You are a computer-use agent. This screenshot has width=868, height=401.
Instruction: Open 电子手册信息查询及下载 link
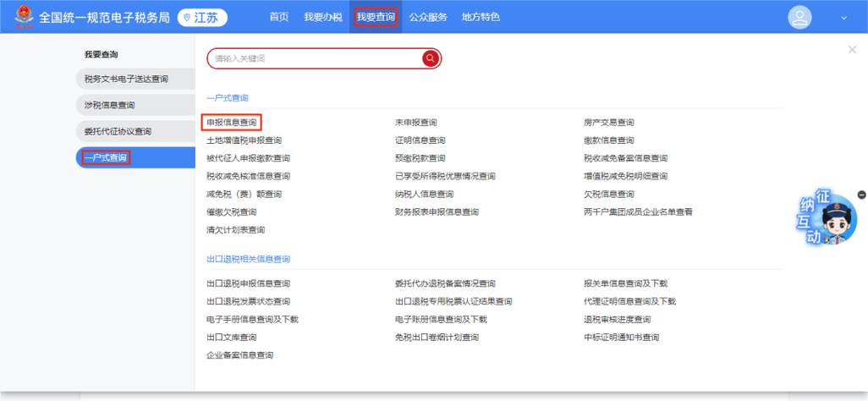[x=252, y=320]
